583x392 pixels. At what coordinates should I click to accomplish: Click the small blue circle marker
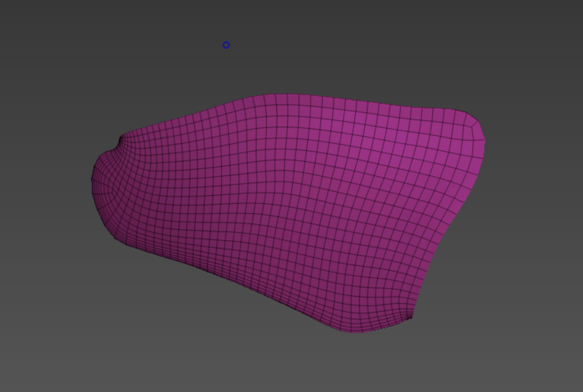(x=226, y=45)
